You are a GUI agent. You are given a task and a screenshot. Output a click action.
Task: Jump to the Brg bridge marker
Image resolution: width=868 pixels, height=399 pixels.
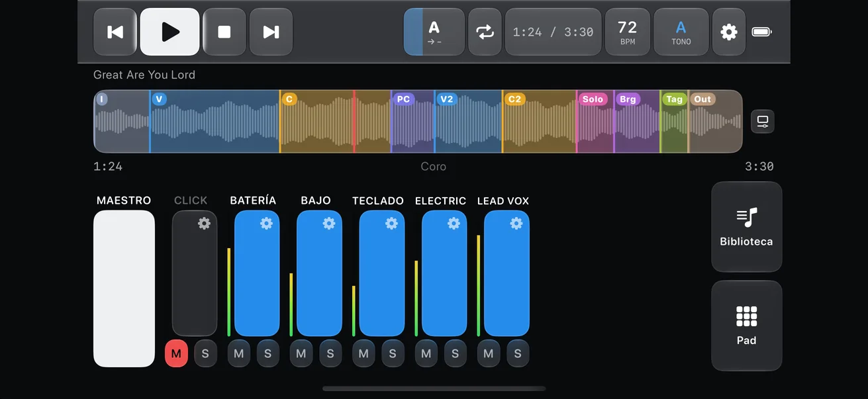pos(628,99)
